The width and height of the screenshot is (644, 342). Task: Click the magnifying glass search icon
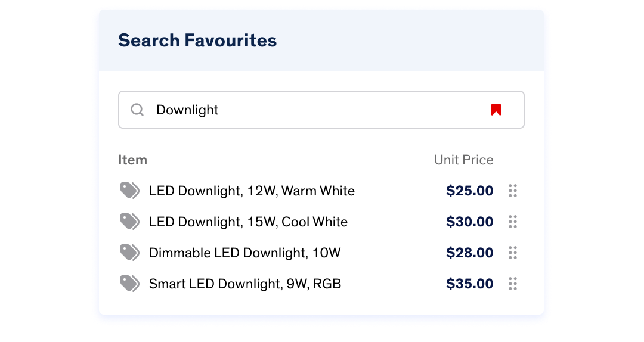[137, 110]
